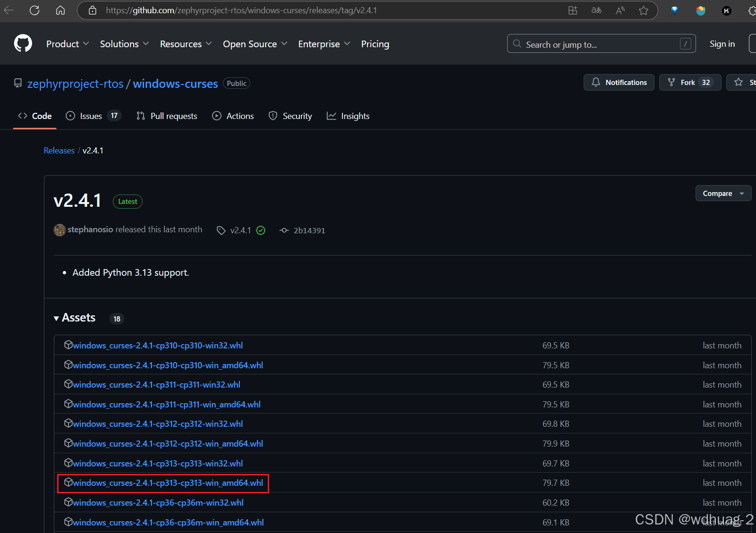Download windows_curses-2.4.1-cp312-cp312-win32.whl
The image size is (756, 533).
pos(158,424)
